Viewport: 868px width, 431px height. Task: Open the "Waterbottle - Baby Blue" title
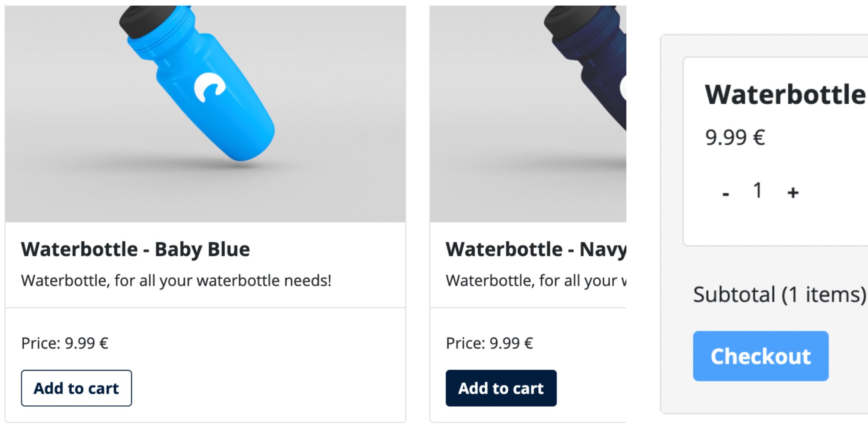tap(135, 249)
